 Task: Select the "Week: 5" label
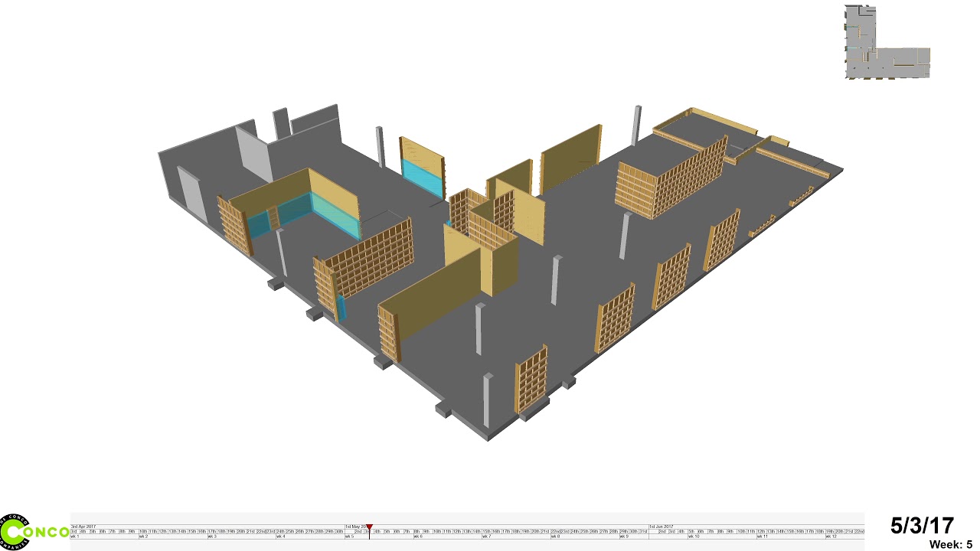point(950,544)
